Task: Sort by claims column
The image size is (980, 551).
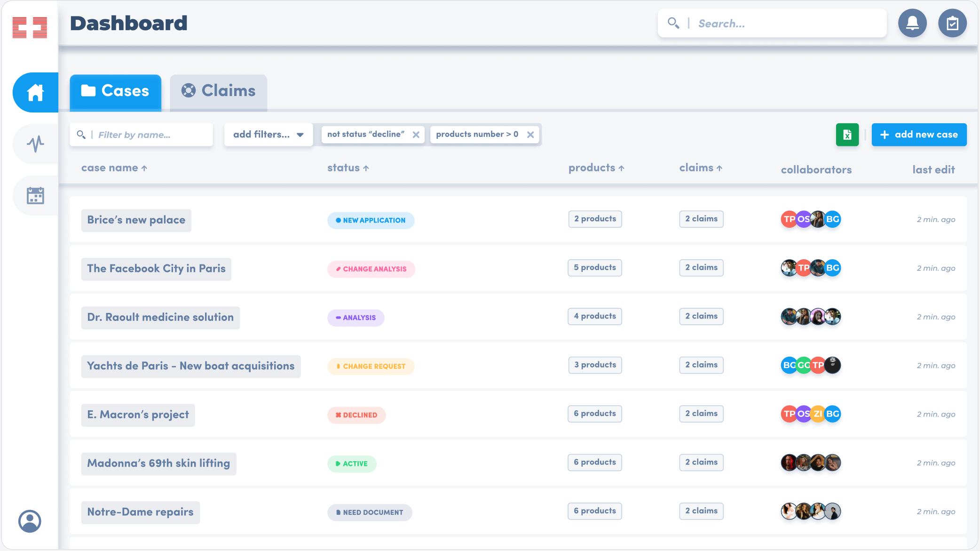Action: pyautogui.click(x=701, y=168)
